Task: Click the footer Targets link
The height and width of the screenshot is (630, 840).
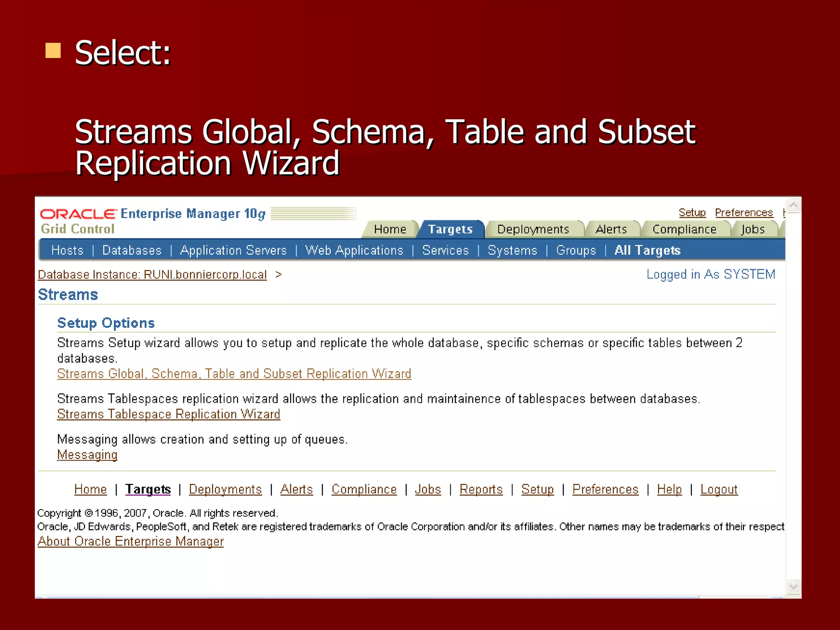Action: [x=148, y=489]
